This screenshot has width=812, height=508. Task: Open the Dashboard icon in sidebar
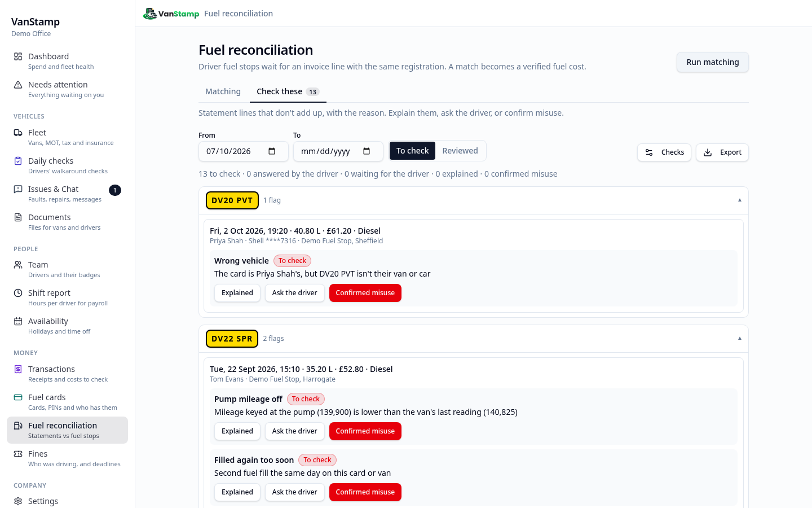[x=18, y=56]
